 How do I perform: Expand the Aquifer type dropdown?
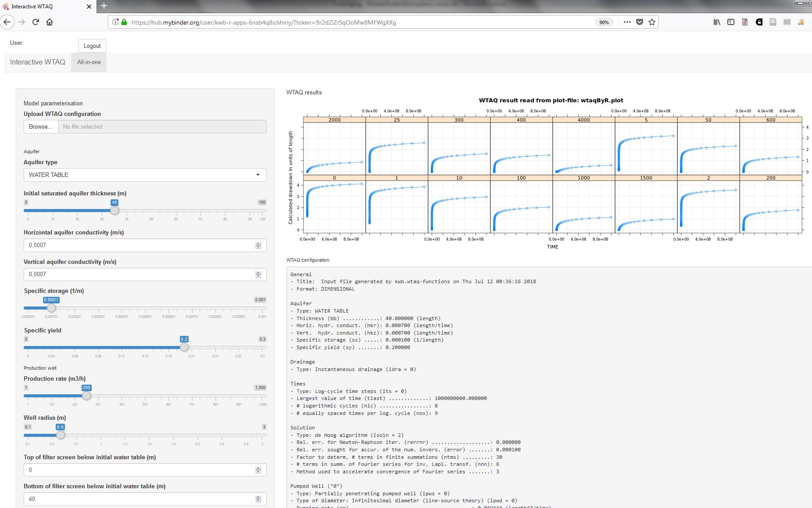145,175
